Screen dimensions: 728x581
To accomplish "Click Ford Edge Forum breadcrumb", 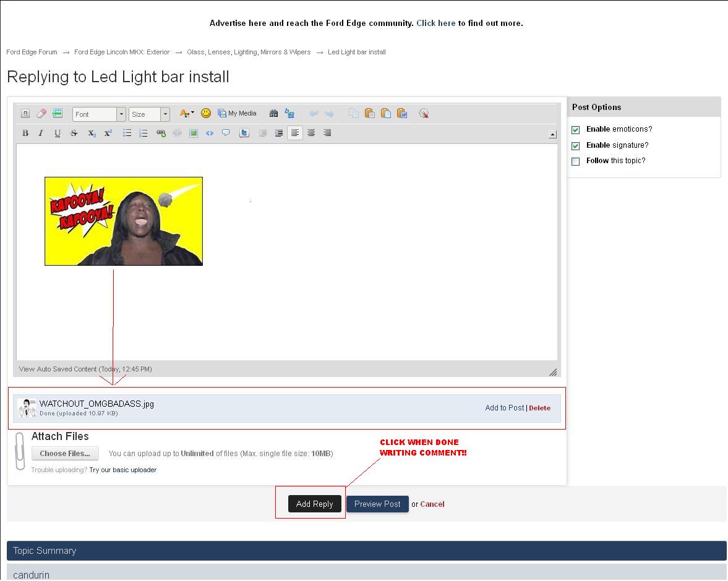I will (x=32, y=52).
